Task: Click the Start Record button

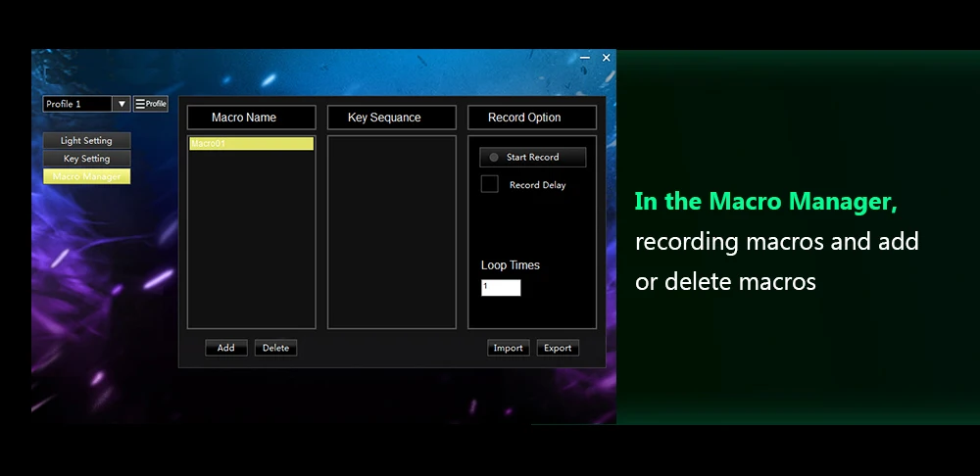Action: tap(532, 158)
